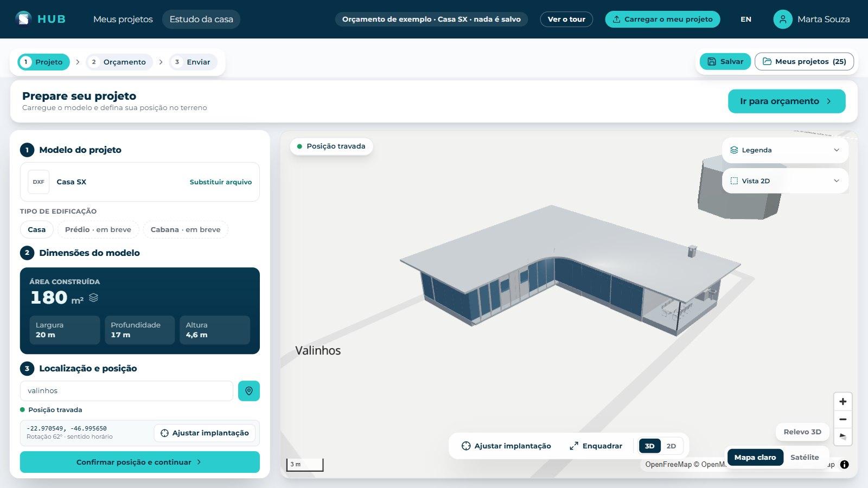Go to step 1 Projeto

pos(43,62)
